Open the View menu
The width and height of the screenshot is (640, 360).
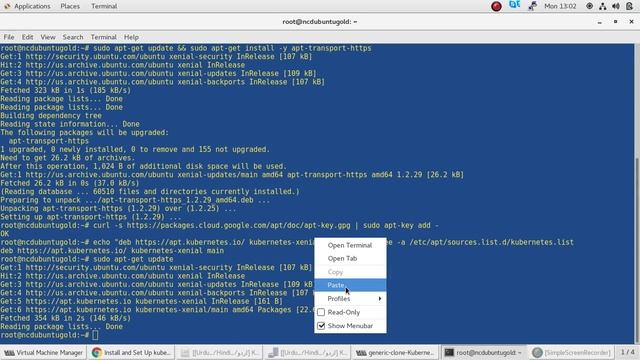click(48, 37)
